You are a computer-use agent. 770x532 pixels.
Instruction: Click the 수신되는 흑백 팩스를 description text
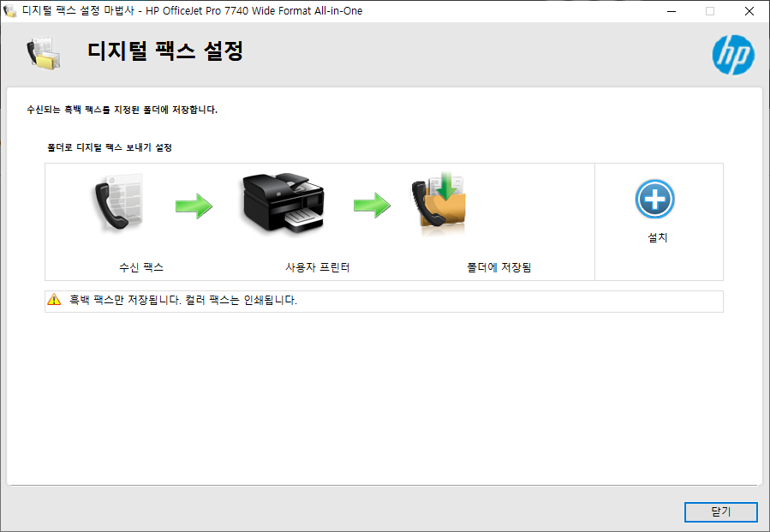tap(122, 110)
